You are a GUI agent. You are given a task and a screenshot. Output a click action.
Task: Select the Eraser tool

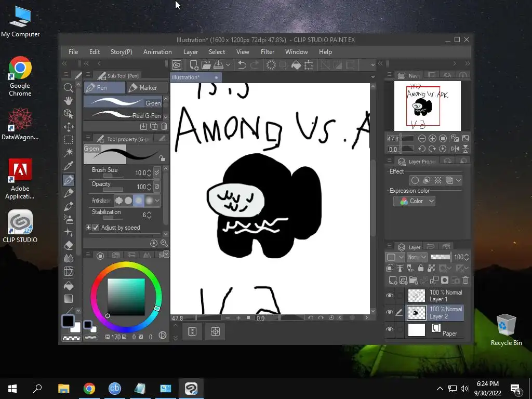(x=69, y=245)
